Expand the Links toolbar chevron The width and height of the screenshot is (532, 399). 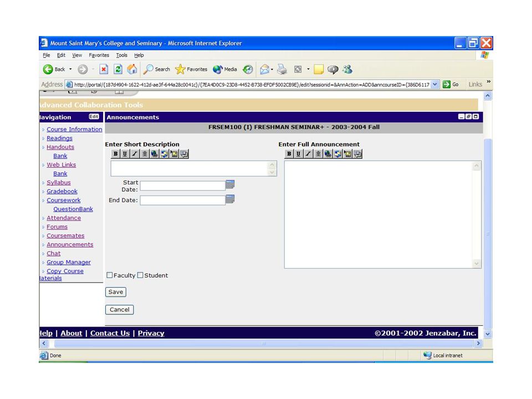click(489, 82)
